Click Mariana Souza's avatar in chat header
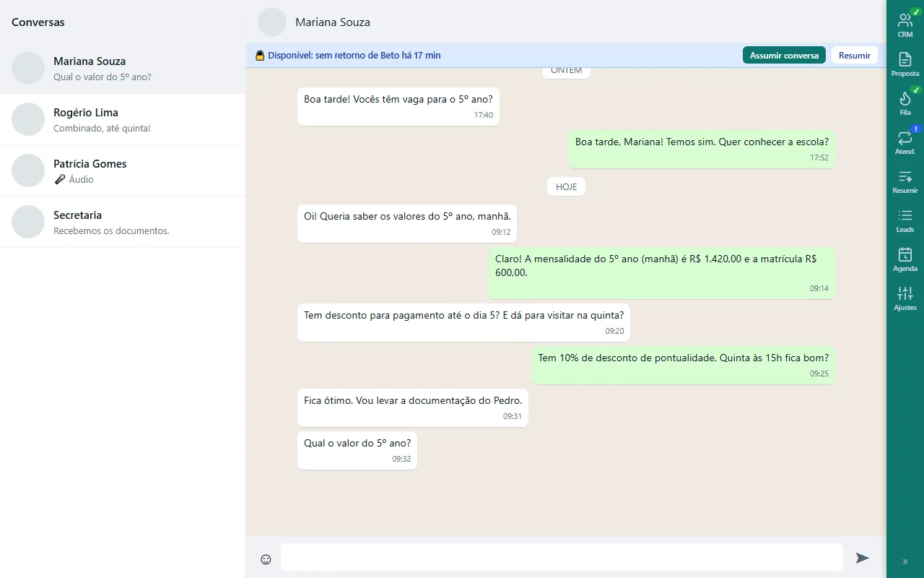 [x=272, y=22]
